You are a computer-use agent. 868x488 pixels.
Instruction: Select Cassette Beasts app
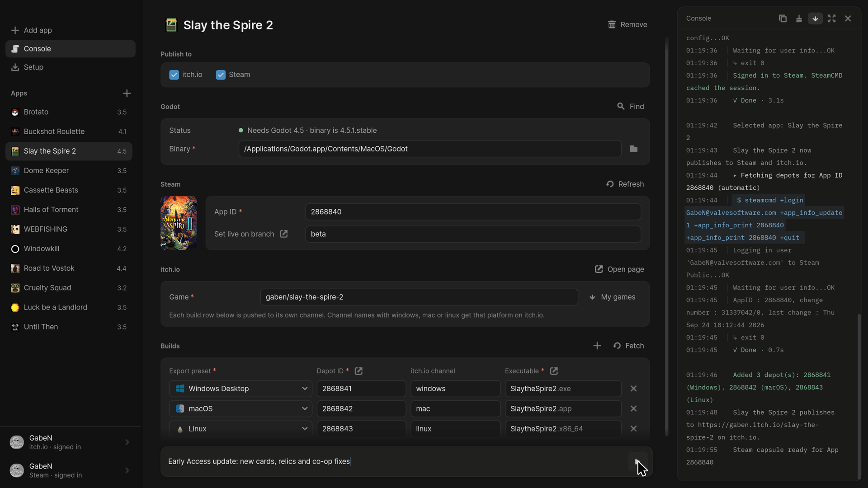coord(69,190)
